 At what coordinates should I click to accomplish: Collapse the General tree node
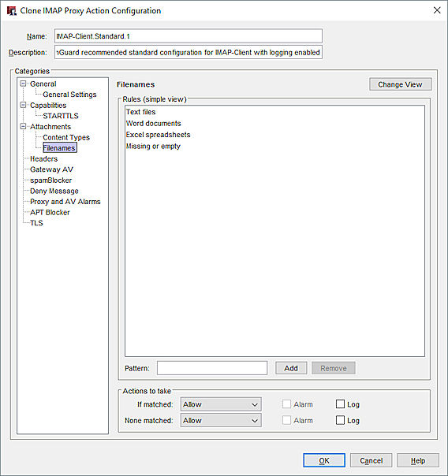(23, 84)
